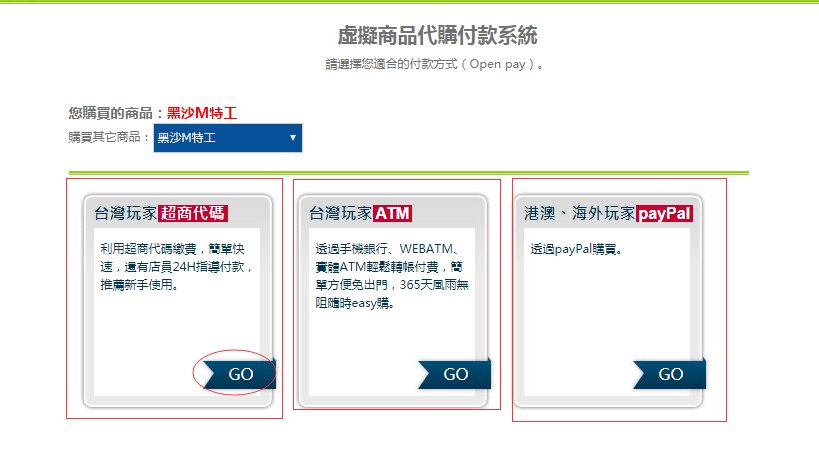This screenshot has height=461, width=819.
Task: Click the 虛擬商品代購付款系統 page title
Action: [437, 36]
